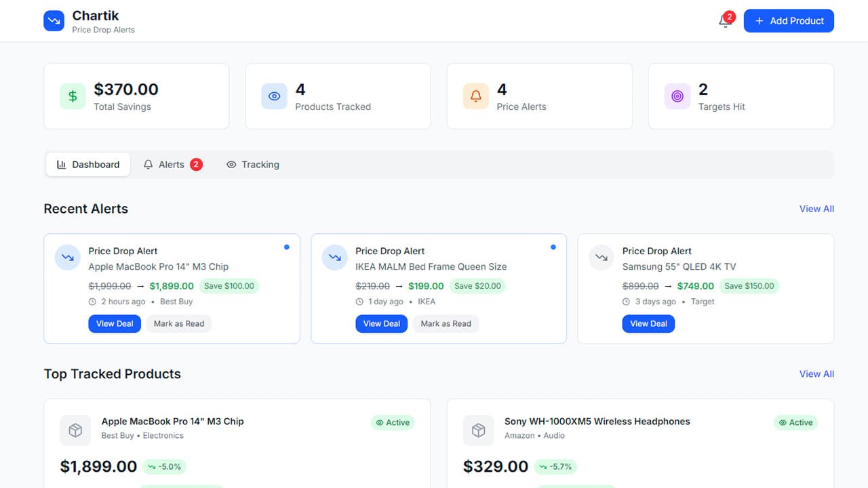The image size is (868, 488).
Task: Click the Chartik logo icon
Action: coord(54,20)
